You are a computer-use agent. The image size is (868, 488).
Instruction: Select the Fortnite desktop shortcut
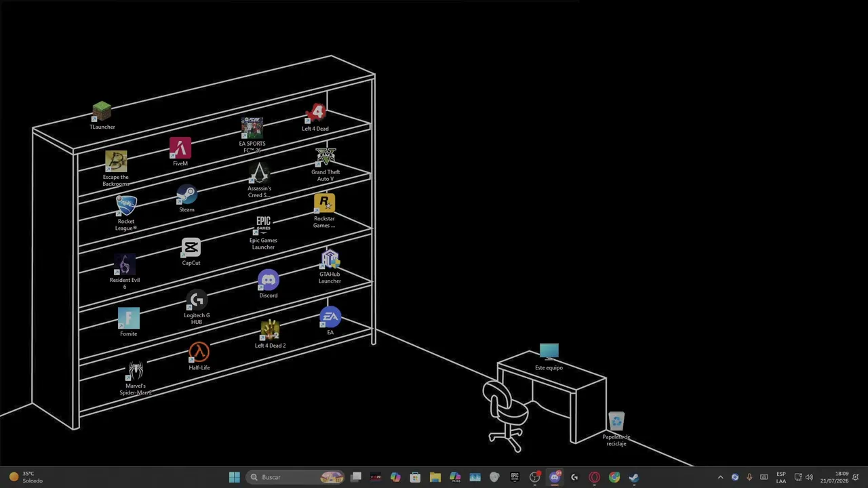(x=128, y=322)
